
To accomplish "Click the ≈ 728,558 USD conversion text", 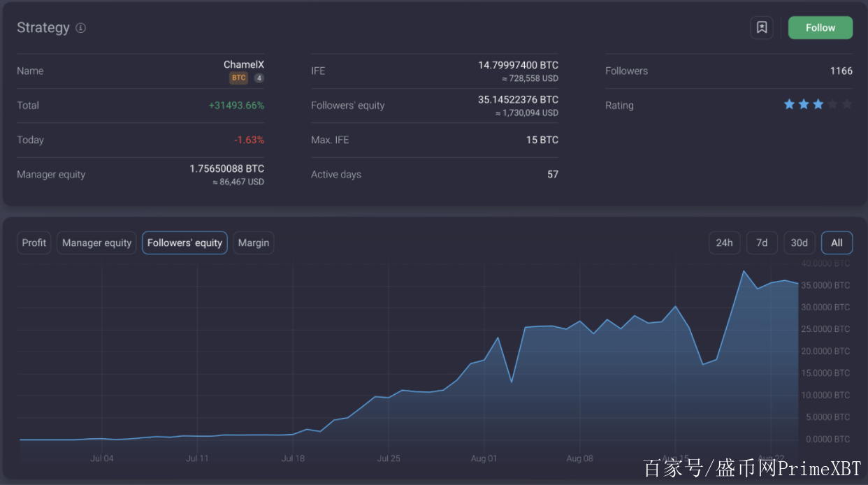I will pyautogui.click(x=530, y=78).
